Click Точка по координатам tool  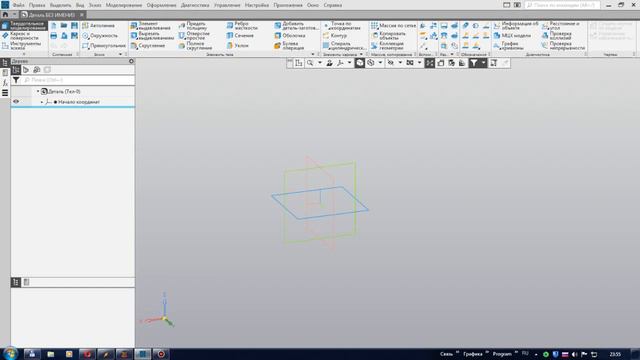[x=342, y=26]
